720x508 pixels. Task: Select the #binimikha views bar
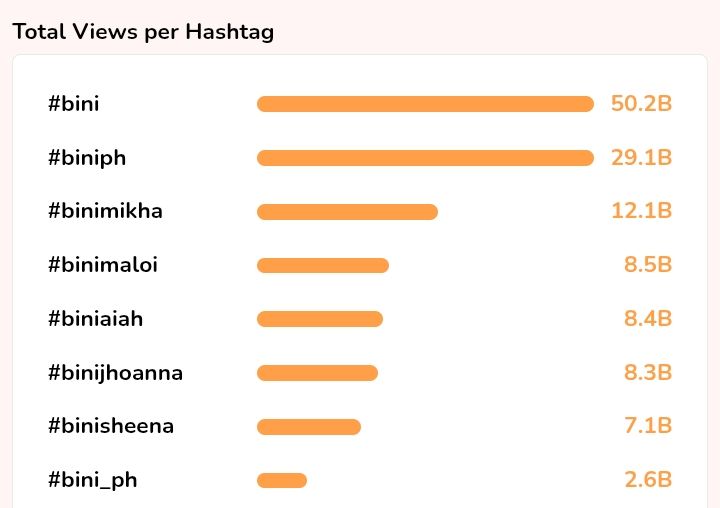pos(347,212)
